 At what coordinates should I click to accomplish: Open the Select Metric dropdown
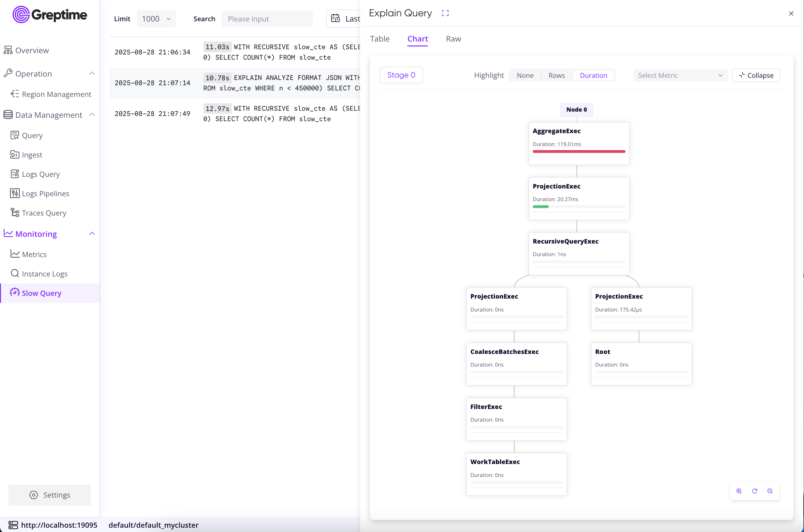(680, 75)
